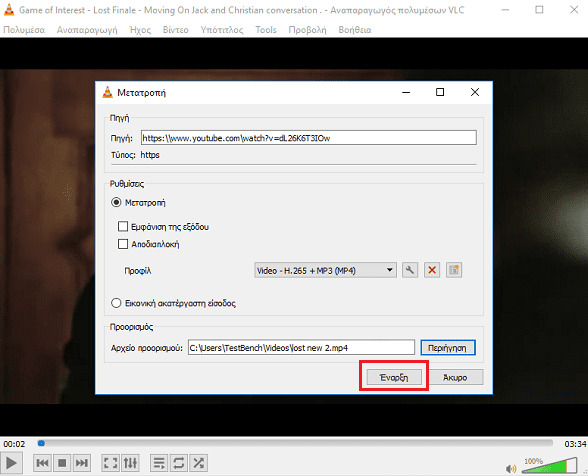Stop playback with the square stop icon
588x476 pixels.
62,463
